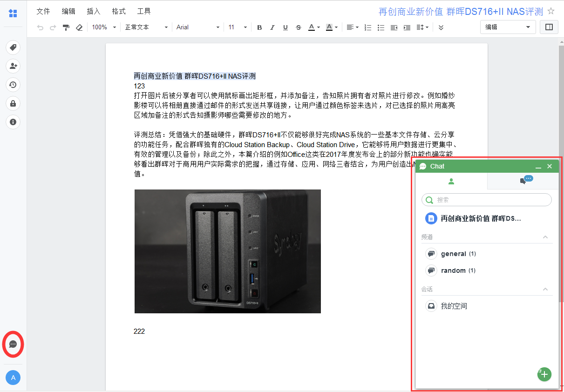Close the Chat panel

550,166
